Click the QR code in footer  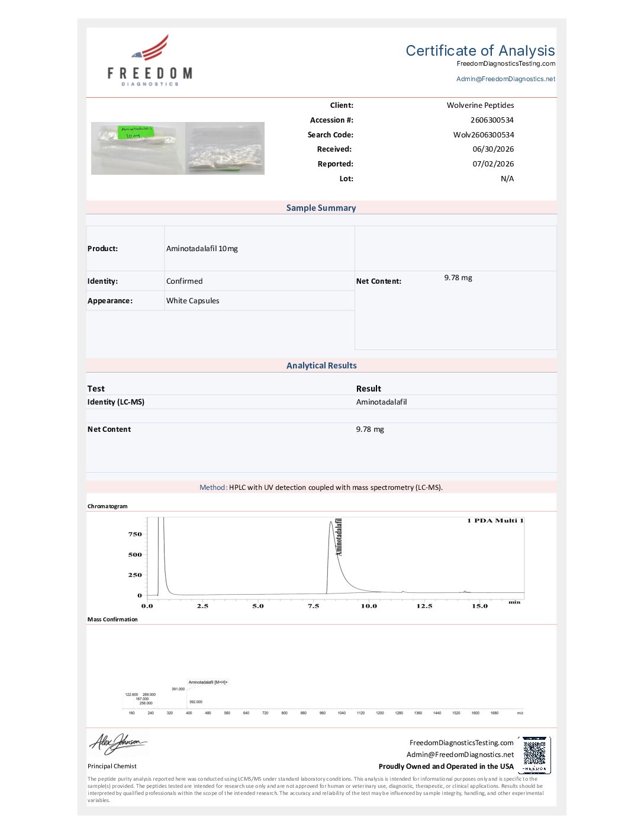coord(534,755)
